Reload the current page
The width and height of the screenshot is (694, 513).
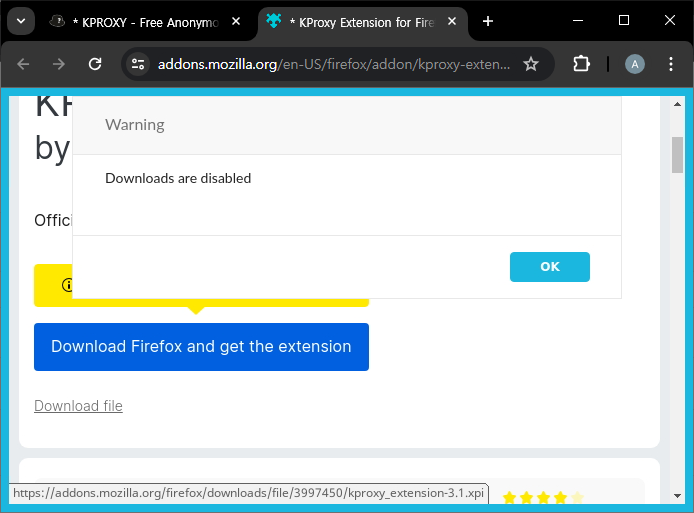coord(95,64)
